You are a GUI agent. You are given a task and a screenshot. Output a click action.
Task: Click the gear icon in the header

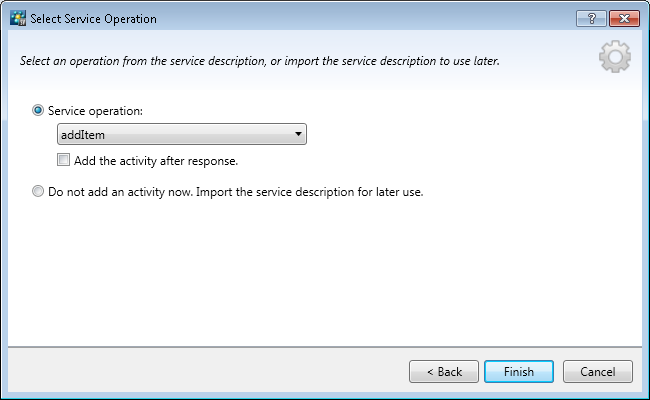[x=615, y=58]
